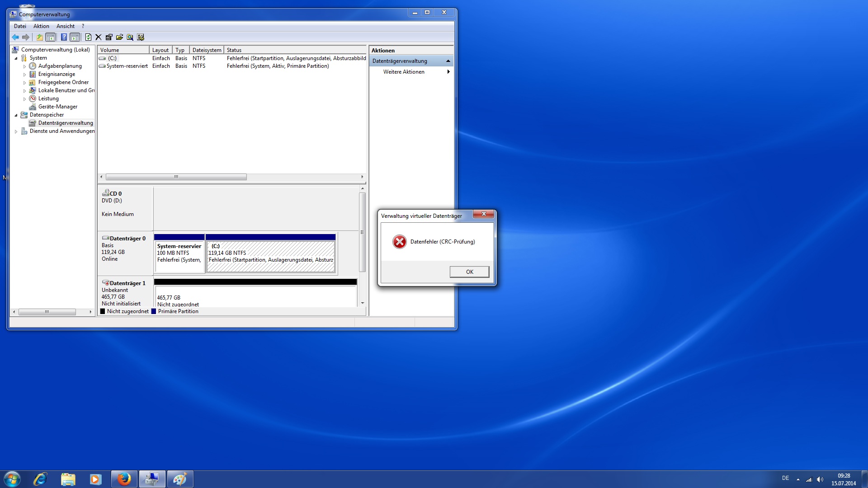This screenshot has height=488, width=868.
Task: Toggle the action pane toolbar icon
Action: coord(75,38)
